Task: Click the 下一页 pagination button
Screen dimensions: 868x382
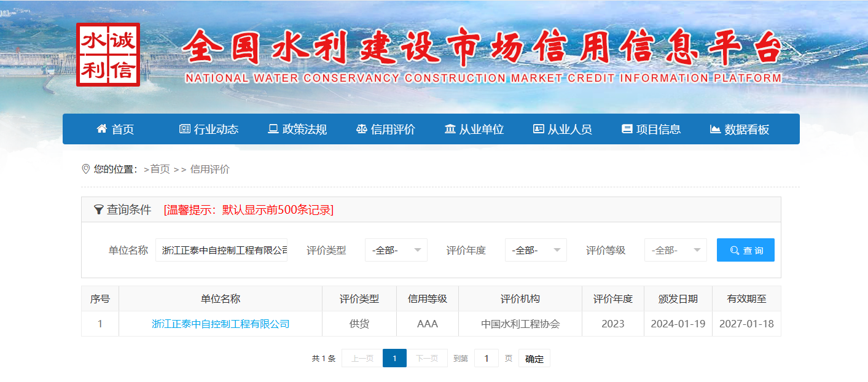Action: [427, 358]
